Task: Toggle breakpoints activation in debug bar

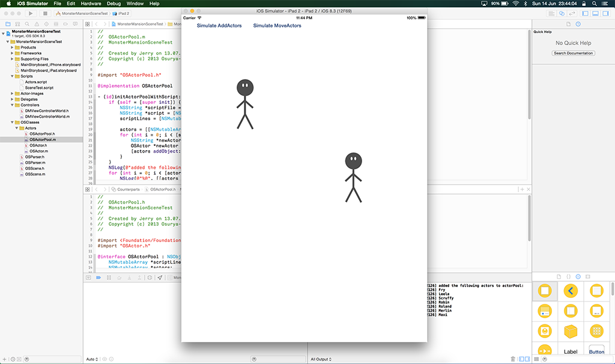Action: tap(98, 278)
